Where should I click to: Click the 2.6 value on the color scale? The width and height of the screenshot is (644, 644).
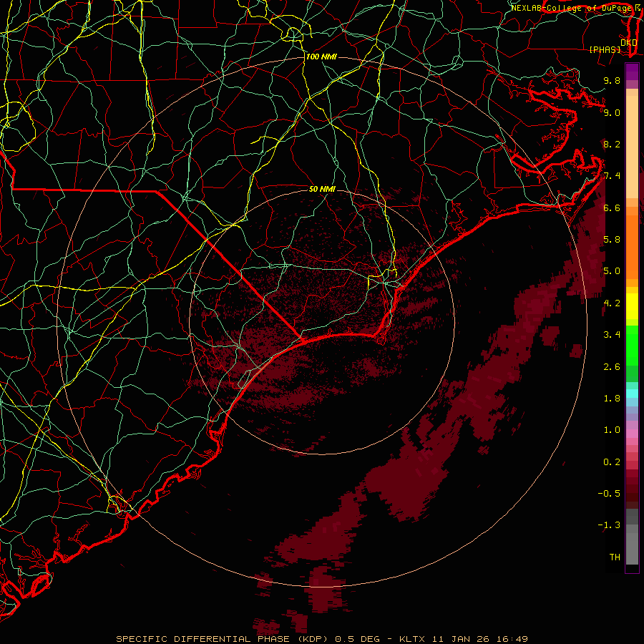[x=612, y=367]
